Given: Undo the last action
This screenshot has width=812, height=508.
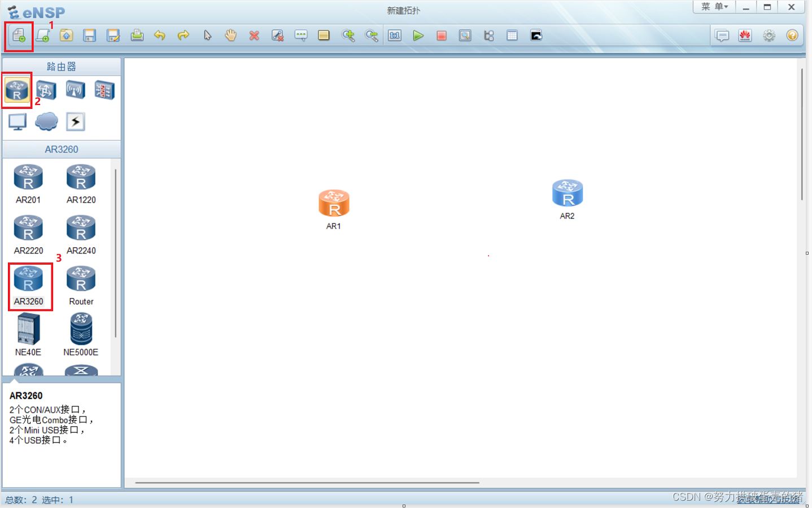Looking at the screenshot, I should tap(160, 36).
